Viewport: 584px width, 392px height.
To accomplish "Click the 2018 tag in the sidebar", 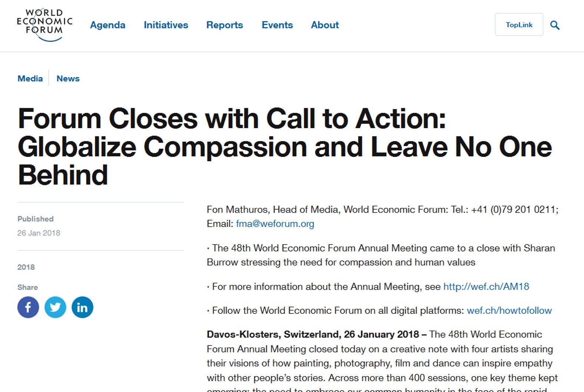I will (26, 267).
